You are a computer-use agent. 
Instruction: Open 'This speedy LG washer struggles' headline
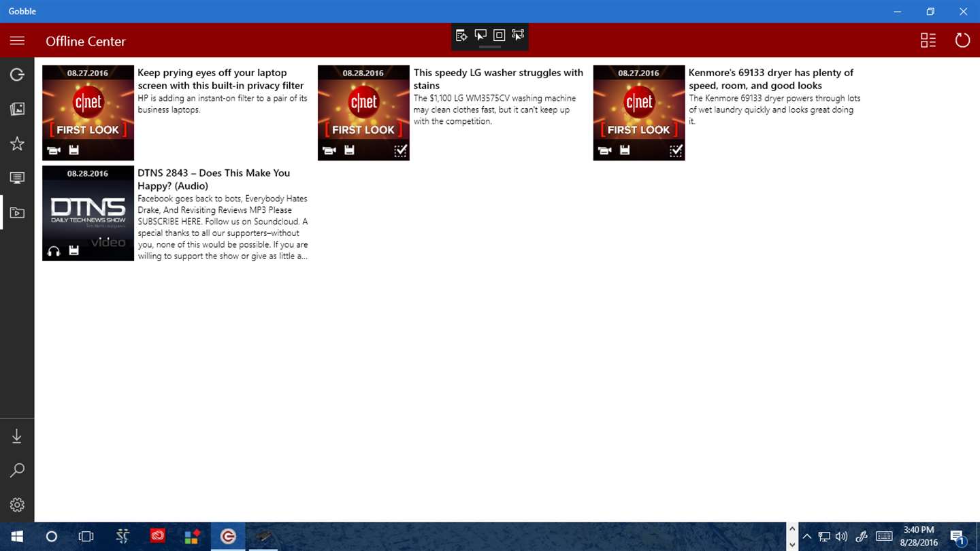click(498, 79)
